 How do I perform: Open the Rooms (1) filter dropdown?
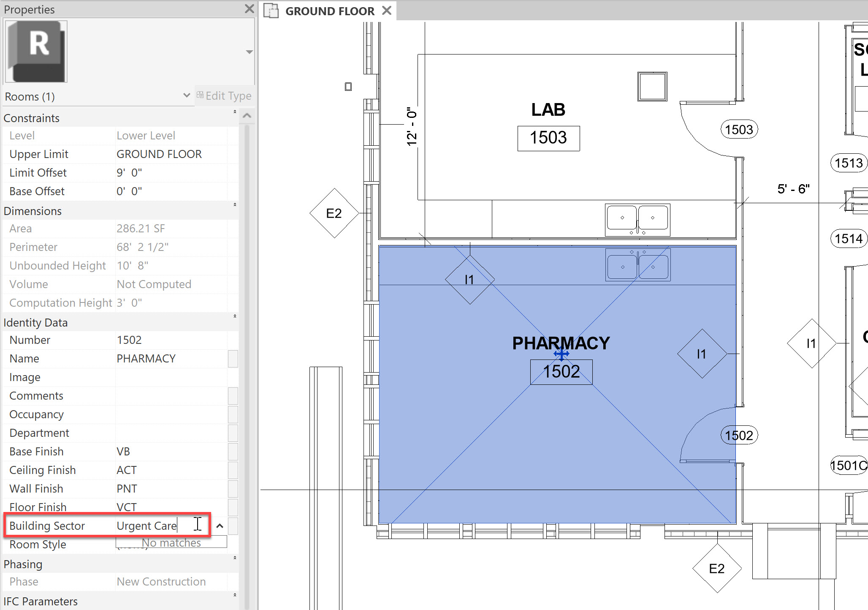tap(186, 95)
